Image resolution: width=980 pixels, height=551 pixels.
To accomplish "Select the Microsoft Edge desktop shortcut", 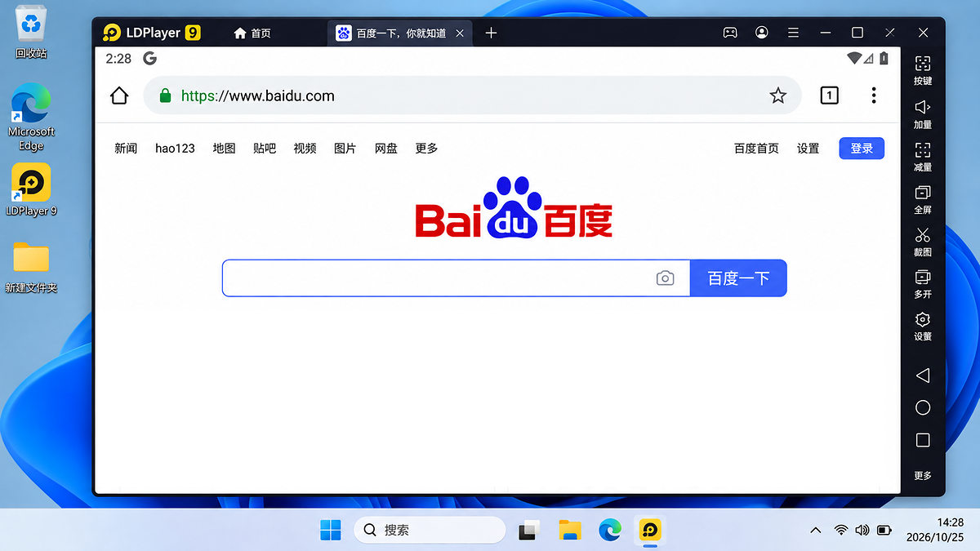I will [x=31, y=118].
